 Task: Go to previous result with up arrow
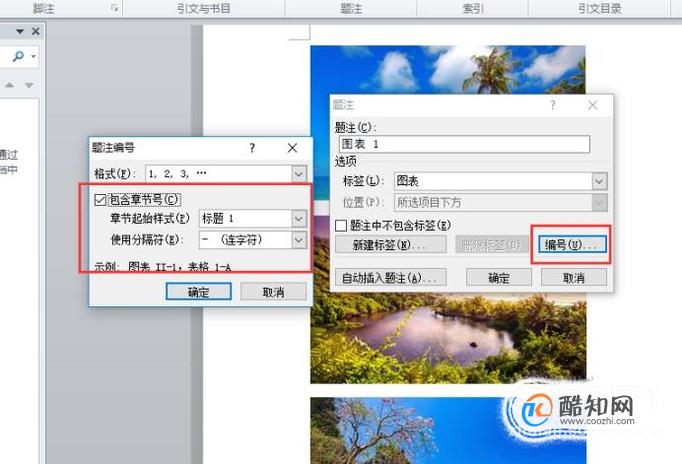9,85
